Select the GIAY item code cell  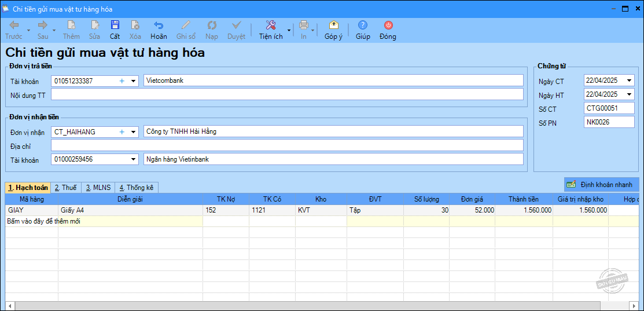(32, 210)
